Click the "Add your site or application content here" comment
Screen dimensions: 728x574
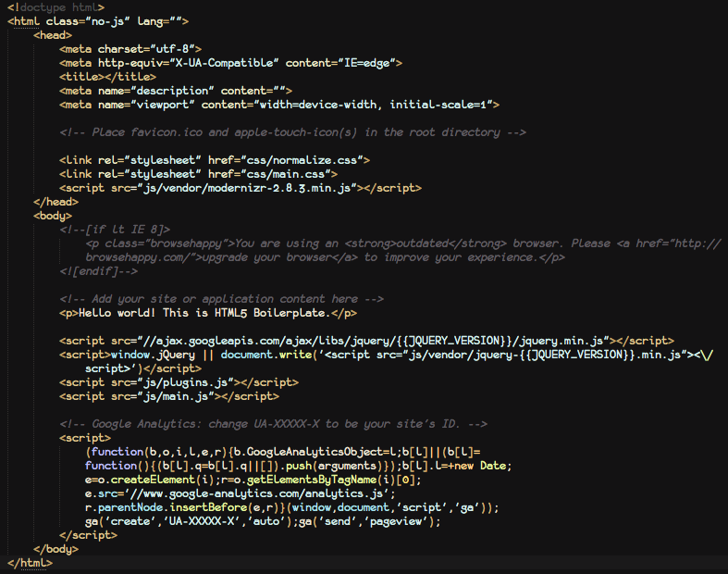tap(221, 299)
